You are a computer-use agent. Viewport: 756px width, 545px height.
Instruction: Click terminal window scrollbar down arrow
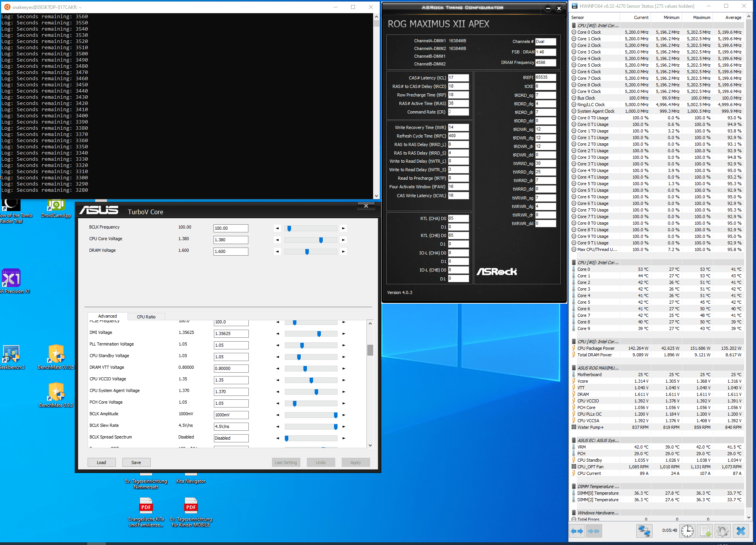coord(376,196)
